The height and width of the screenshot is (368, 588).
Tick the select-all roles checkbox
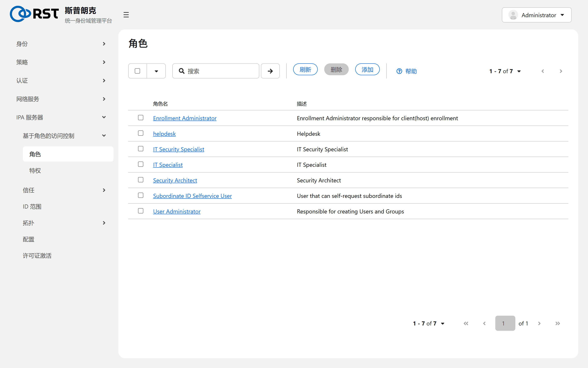[x=138, y=71]
